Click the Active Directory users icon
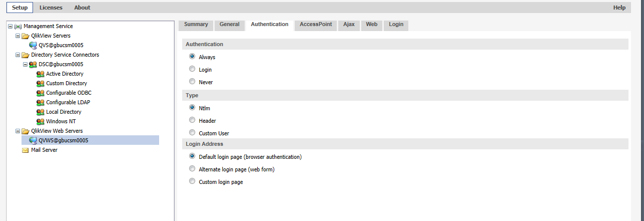 [41, 74]
